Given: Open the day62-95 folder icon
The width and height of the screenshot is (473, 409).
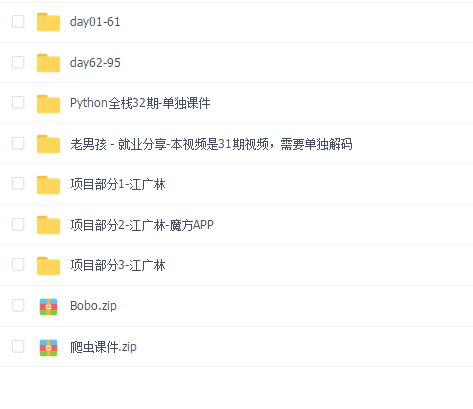Looking at the screenshot, I should (x=48, y=63).
